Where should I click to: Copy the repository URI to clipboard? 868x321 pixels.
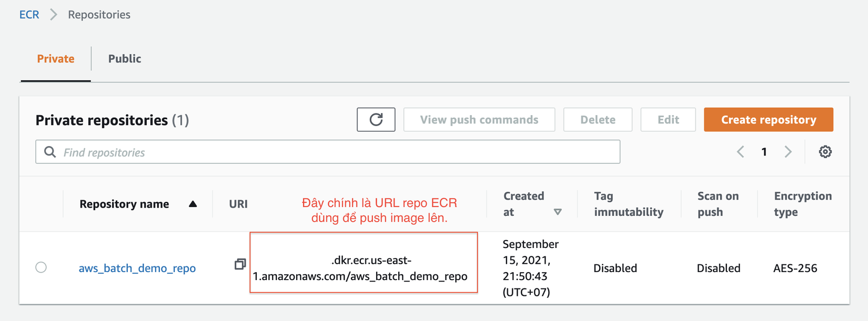coord(240,264)
